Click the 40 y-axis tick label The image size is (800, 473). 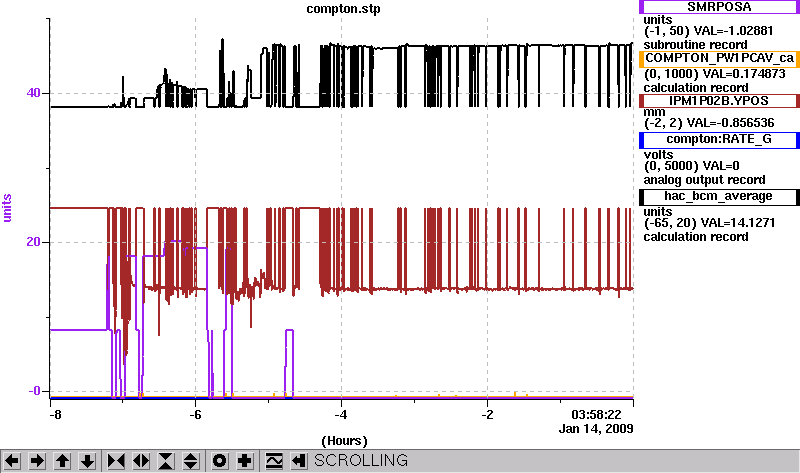[x=33, y=93]
